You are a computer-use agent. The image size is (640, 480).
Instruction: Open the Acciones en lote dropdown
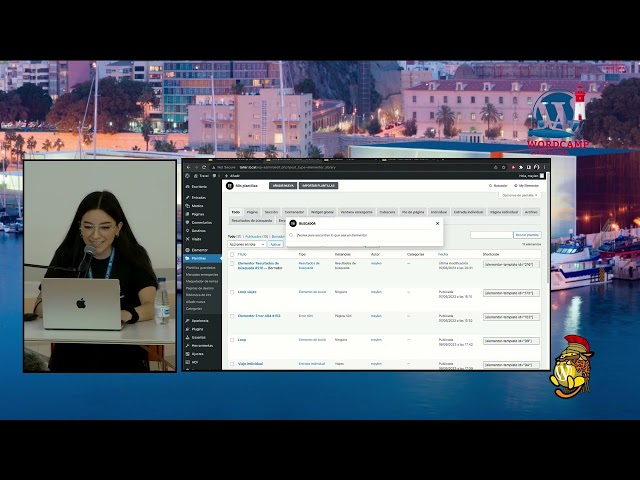pyautogui.click(x=247, y=244)
